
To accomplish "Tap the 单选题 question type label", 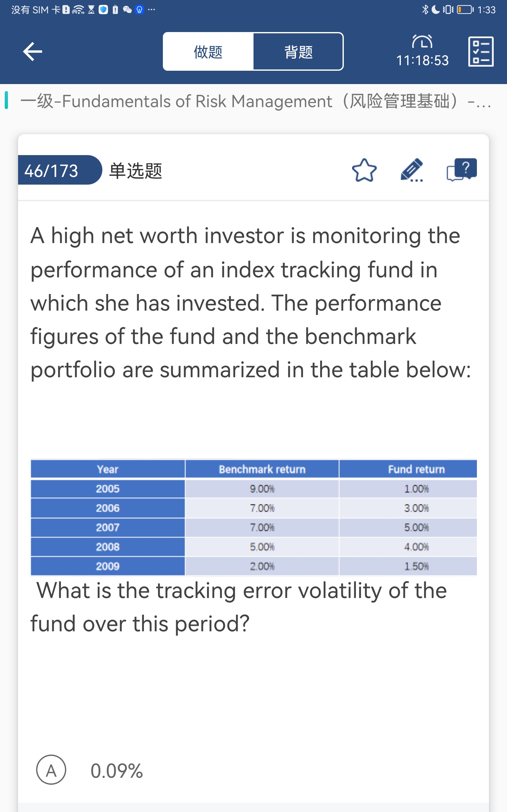I will pyautogui.click(x=136, y=171).
